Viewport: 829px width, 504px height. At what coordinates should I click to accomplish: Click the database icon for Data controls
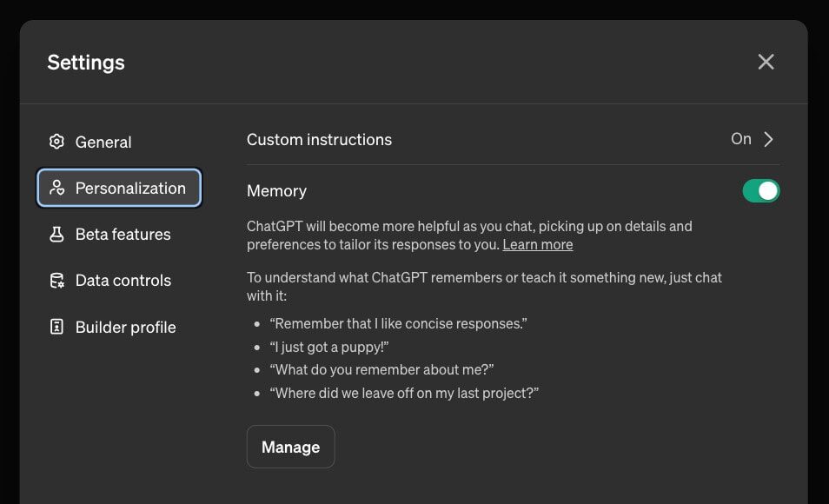coord(57,281)
